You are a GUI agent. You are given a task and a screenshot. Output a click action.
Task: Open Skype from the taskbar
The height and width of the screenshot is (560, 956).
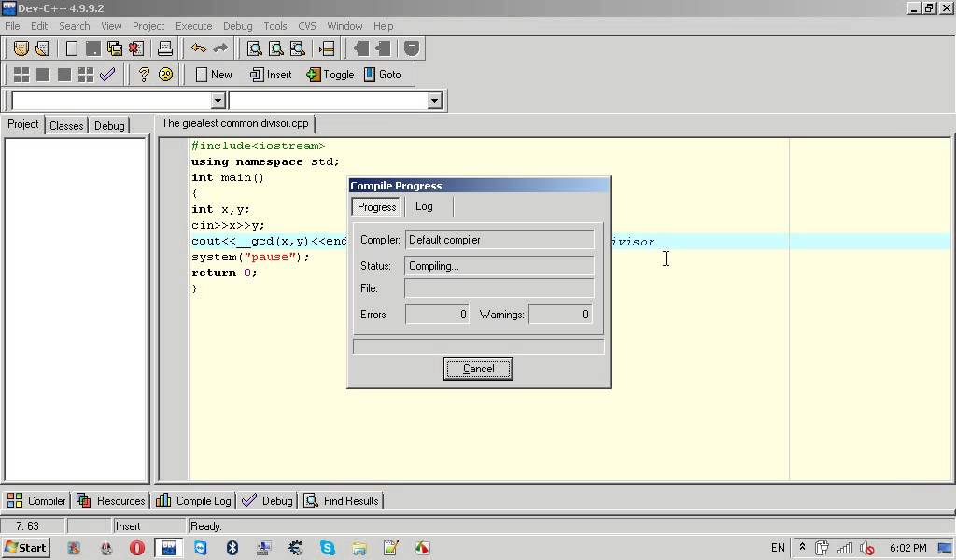[328, 548]
